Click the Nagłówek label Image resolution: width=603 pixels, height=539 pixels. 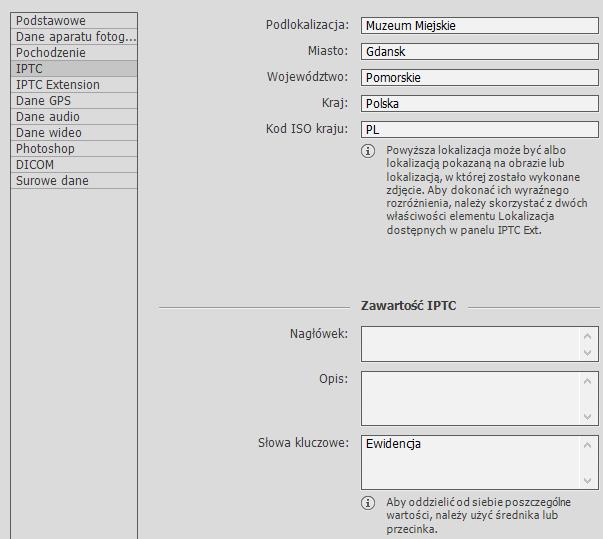pyautogui.click(x=319, y=334)
